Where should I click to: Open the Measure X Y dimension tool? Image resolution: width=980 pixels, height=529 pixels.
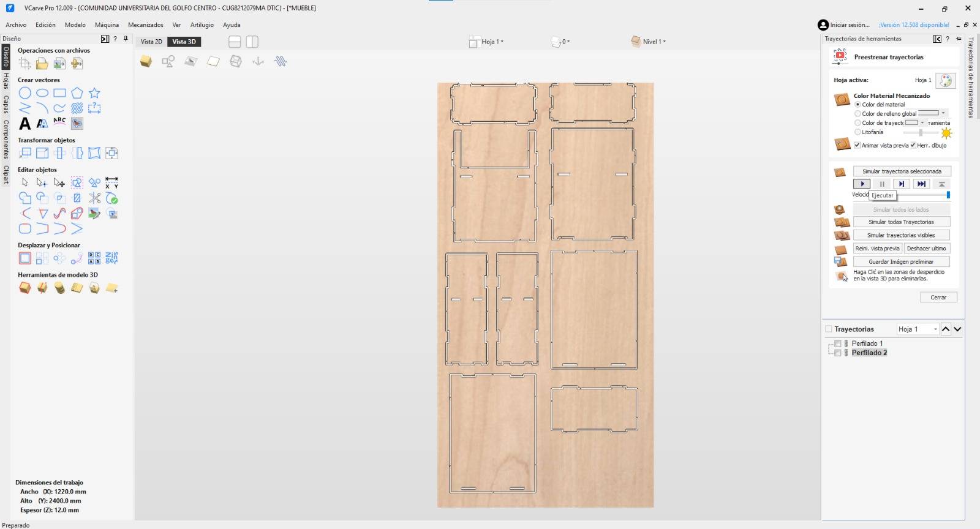pos(111,182)
